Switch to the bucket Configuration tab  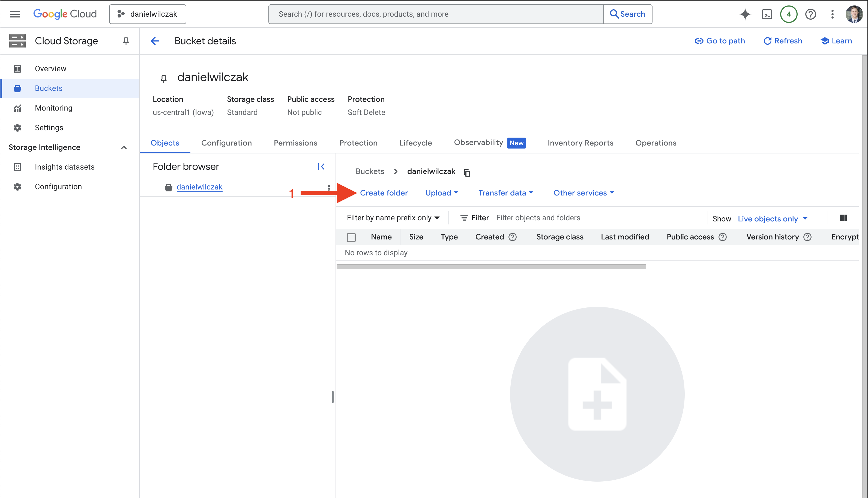227,143
